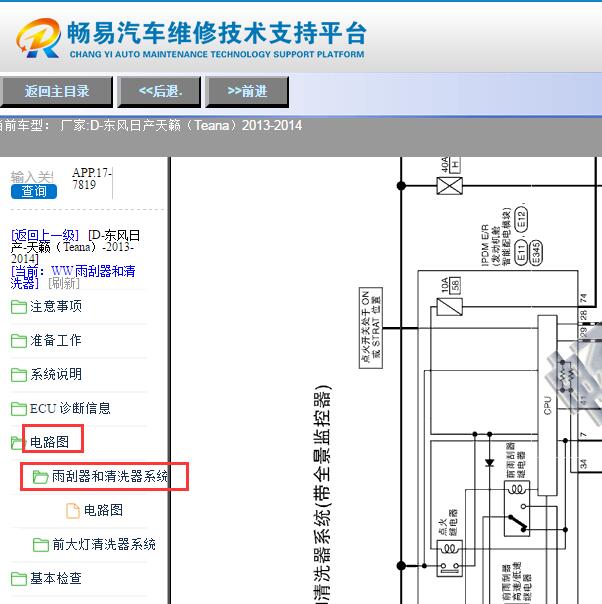Collapse the 雨刮器和清洗器系统 open folder icon
Image resolution: width=602 pixels, height=604 pixels.
point(40,477)
